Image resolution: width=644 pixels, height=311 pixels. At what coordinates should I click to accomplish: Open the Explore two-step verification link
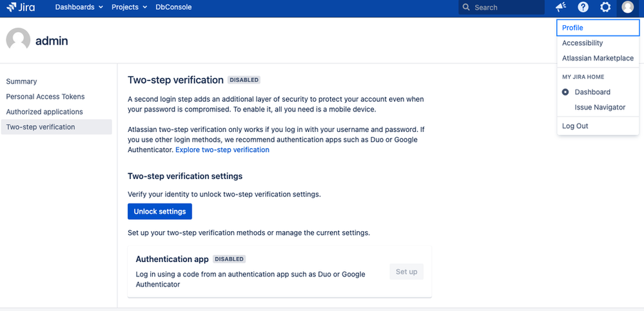[222, 150]
